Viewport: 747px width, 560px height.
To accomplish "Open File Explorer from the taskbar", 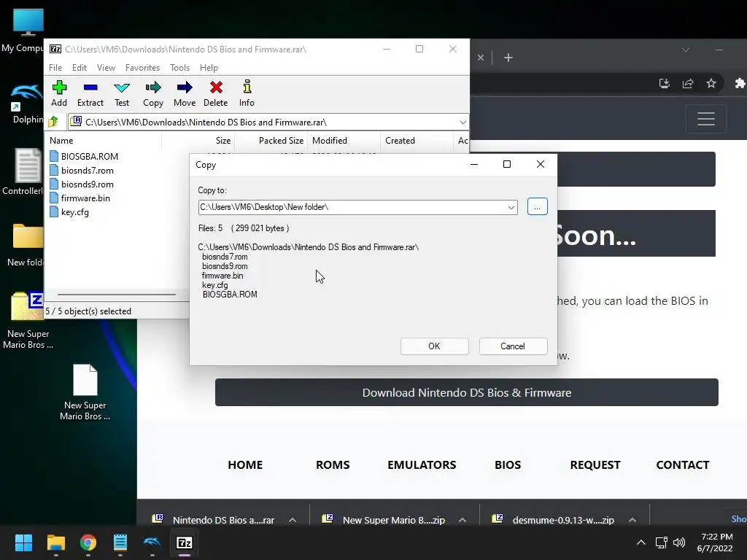I will click(55, 542).
